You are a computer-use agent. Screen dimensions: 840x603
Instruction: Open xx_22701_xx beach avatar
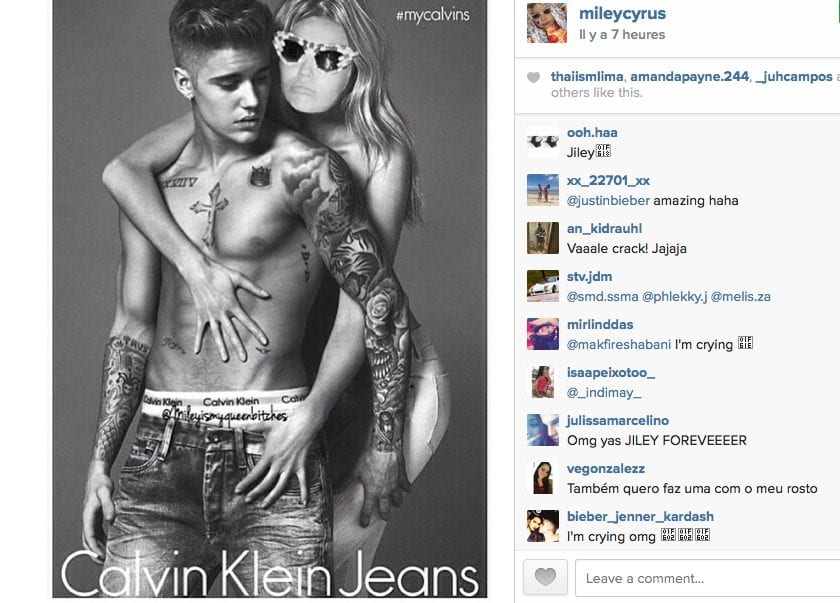tap(543, 190)
